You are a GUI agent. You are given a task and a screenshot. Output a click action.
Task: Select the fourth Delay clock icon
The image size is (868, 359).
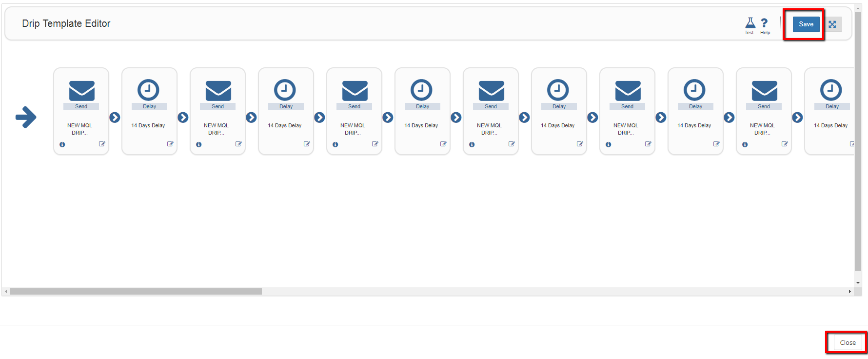click(558, 90)
